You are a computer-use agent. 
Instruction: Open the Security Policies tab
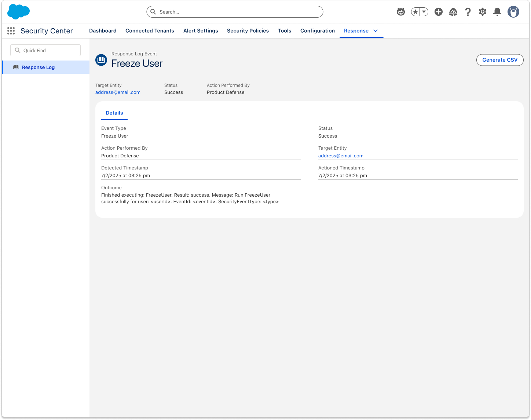(248, 31)
